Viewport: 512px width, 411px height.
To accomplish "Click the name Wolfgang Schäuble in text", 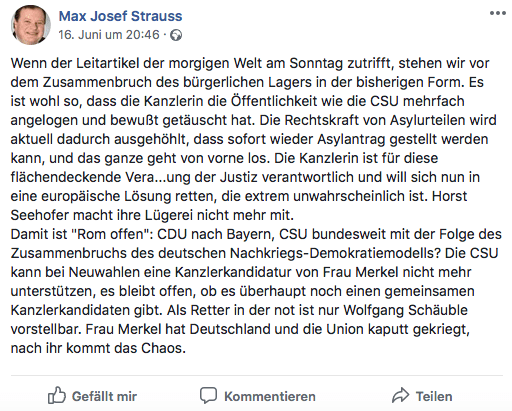I will tap(405, 310).
